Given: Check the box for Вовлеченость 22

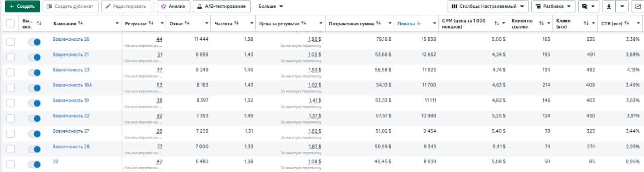Looking at the screenshot, I should 10,118.
